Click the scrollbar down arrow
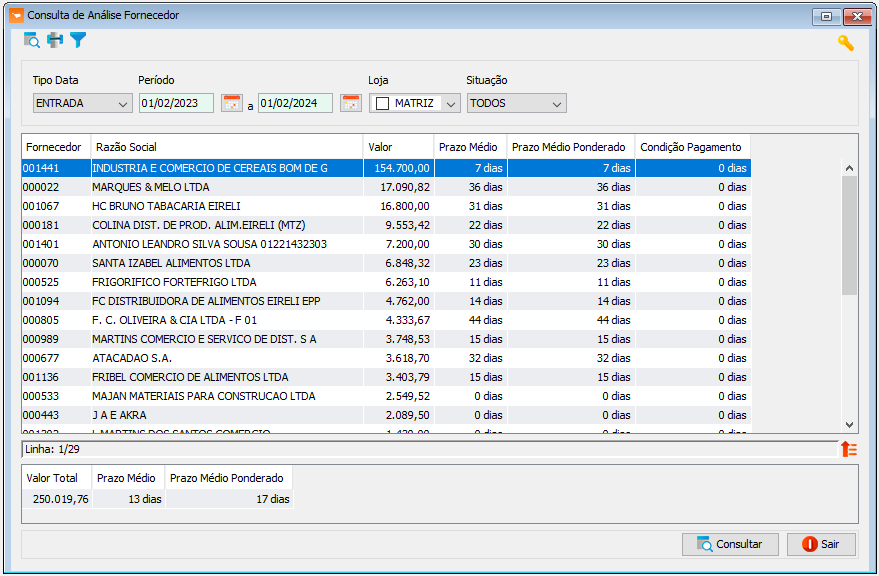 pyautogui.click(x=849, y=425)
